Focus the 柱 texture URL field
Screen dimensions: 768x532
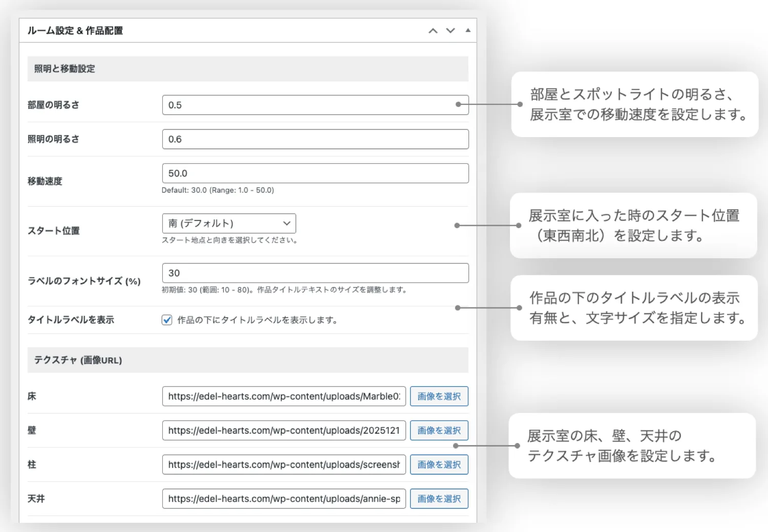pyautogui.click(x=284, y=464)
